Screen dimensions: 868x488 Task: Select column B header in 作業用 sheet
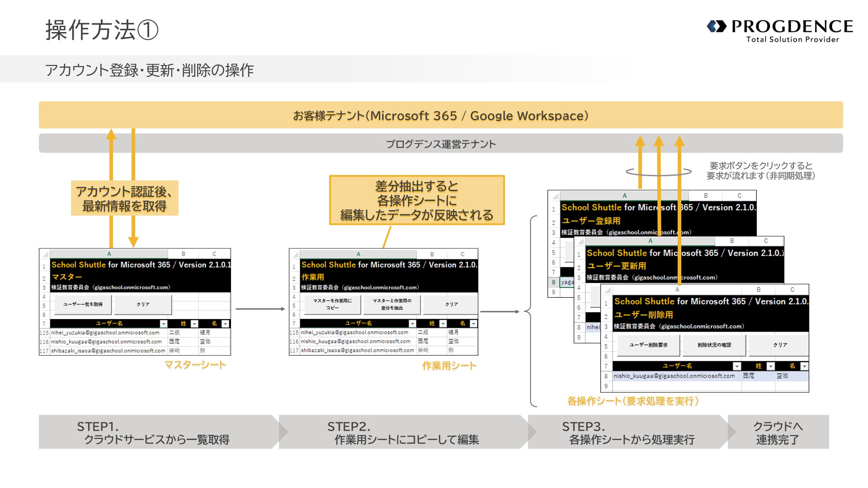432,254
